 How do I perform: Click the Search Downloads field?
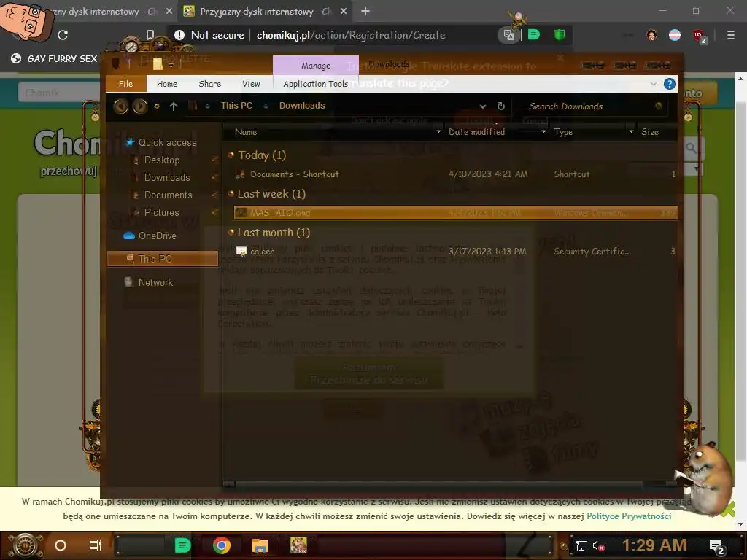pos(591,106)
